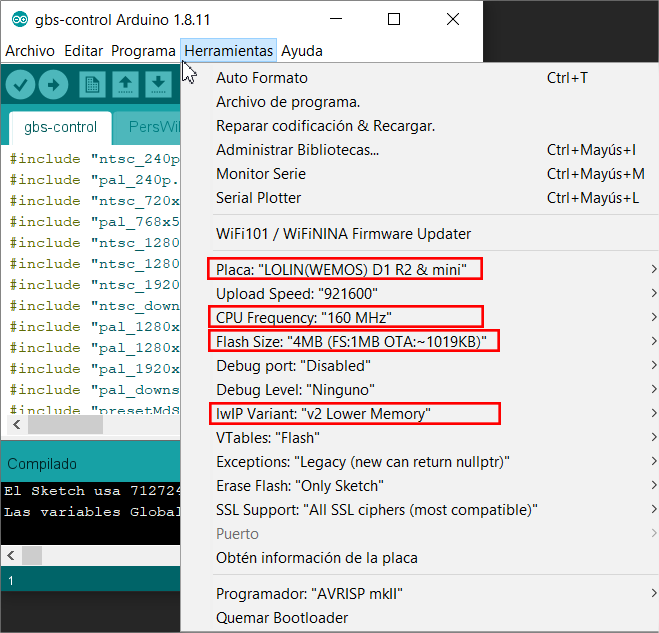The image size is (659, 633).
Task: Choose Administrar Bibliotecas menu entry
Action: (297, 150)
